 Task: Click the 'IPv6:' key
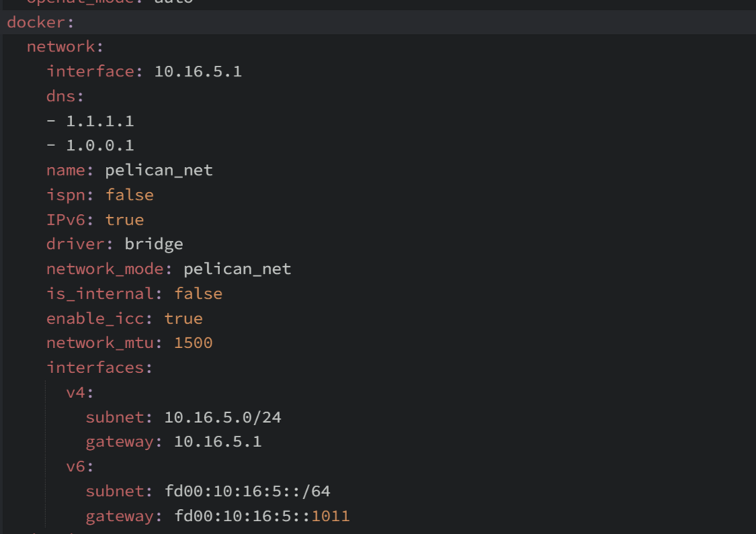pyautogui.click(x=70, y=220)
